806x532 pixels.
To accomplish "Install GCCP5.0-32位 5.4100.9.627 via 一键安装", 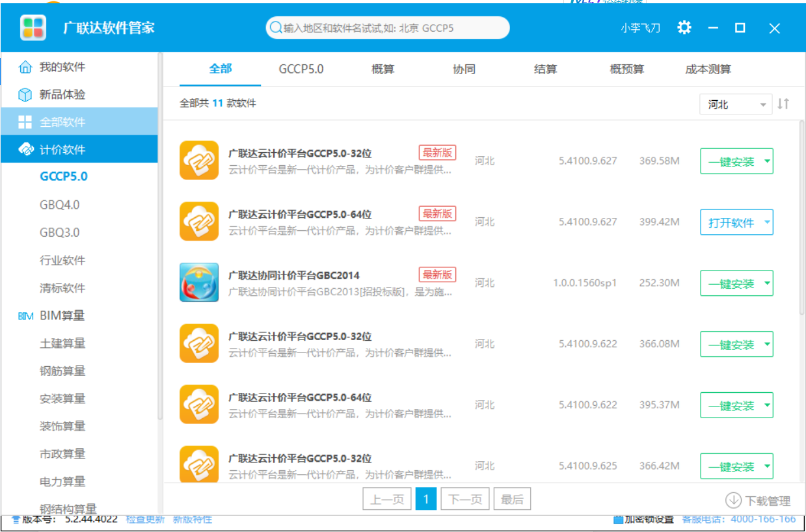I will click(731, 161).
